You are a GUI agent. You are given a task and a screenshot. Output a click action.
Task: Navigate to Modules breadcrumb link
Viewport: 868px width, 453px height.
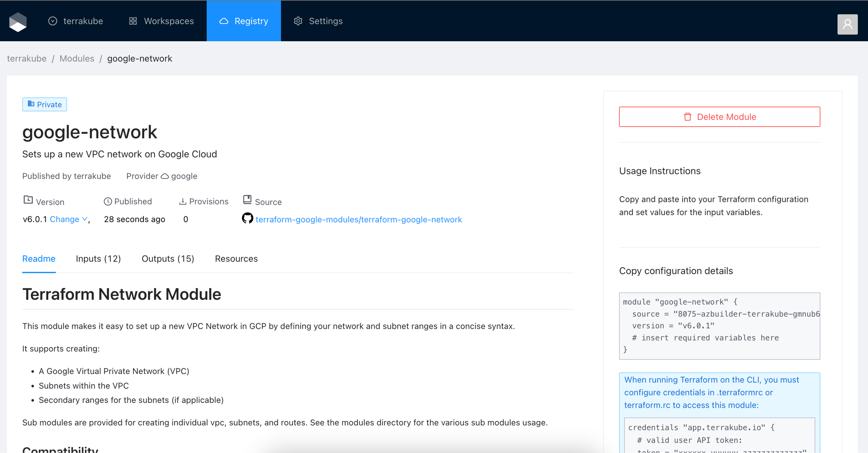[77, 58]
